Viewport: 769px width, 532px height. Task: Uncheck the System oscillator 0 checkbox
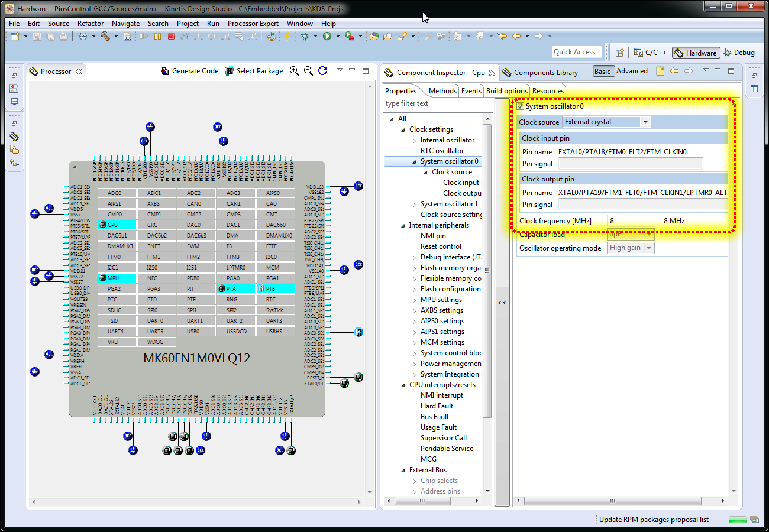pos(521,106)
